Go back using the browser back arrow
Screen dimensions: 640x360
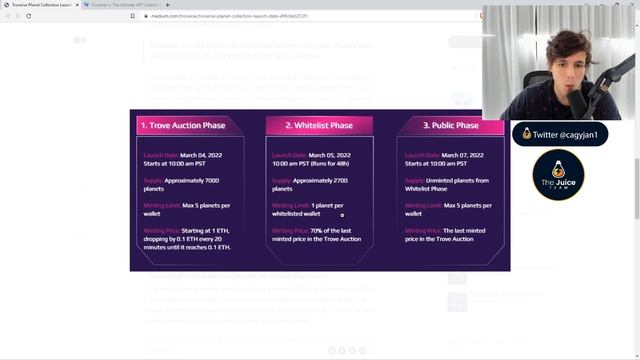(7, 16)
